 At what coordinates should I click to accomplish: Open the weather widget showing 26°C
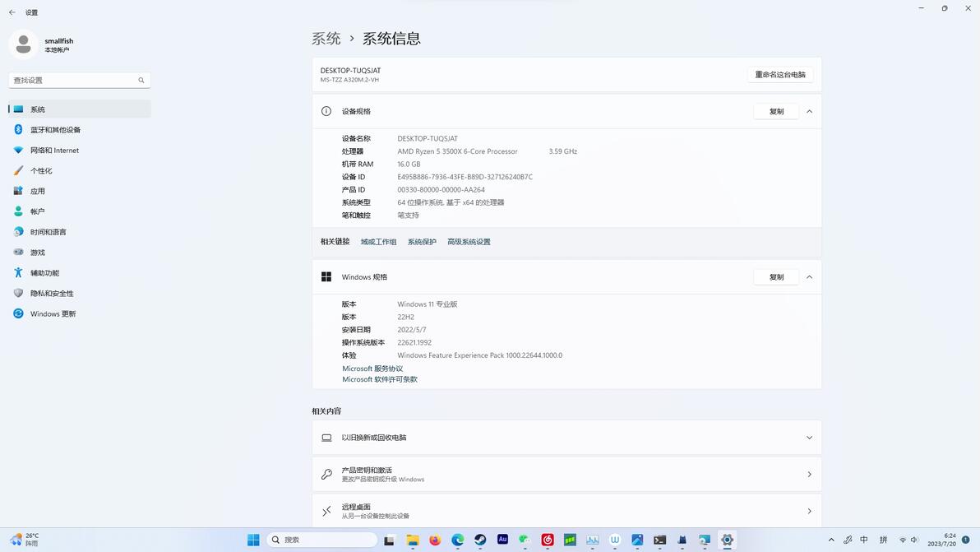pyautogui.click(x=25, y=540)
